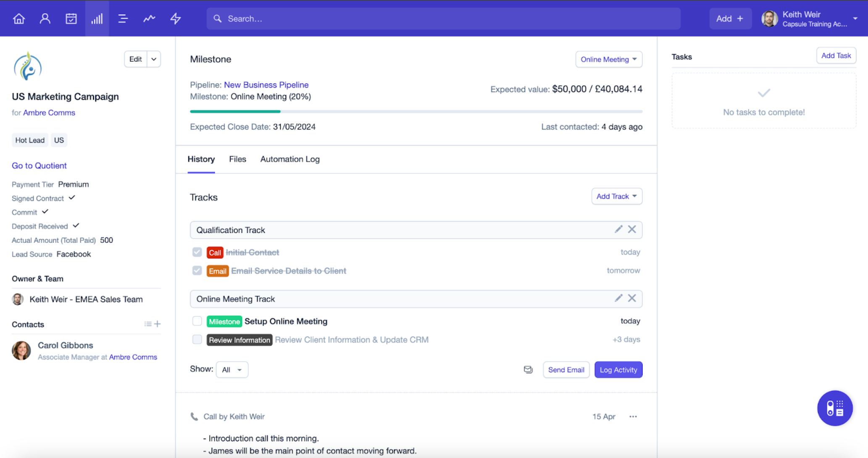Go to the Home dashboard icon
Viewport: 868px width, 458px height.
pyautogui.click(x=19, y=18)
